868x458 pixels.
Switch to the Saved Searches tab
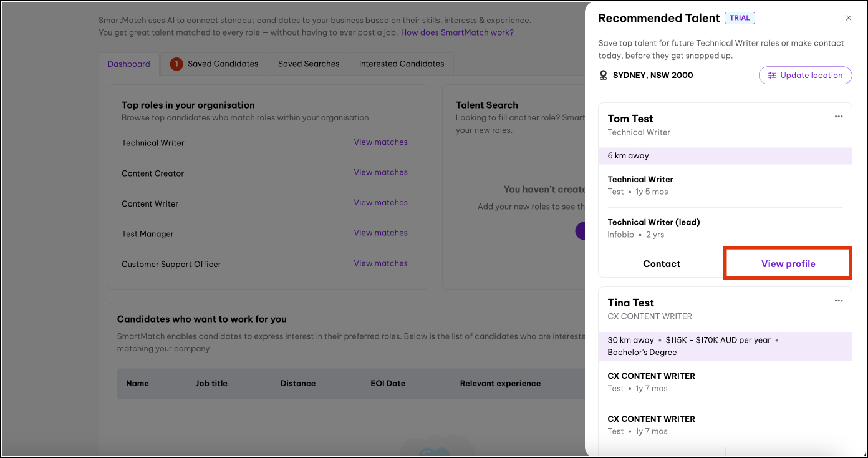coord(308,64)
